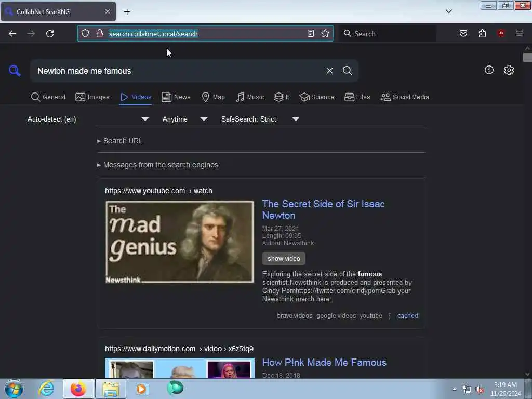Viewport: 532px width, 399px height.
Task: Open the dailymotion.com video URL link
Action: coord(179,349)
